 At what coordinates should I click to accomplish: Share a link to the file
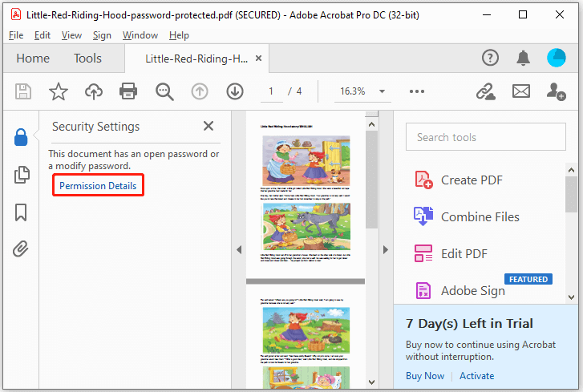click(x=486, y=91)
